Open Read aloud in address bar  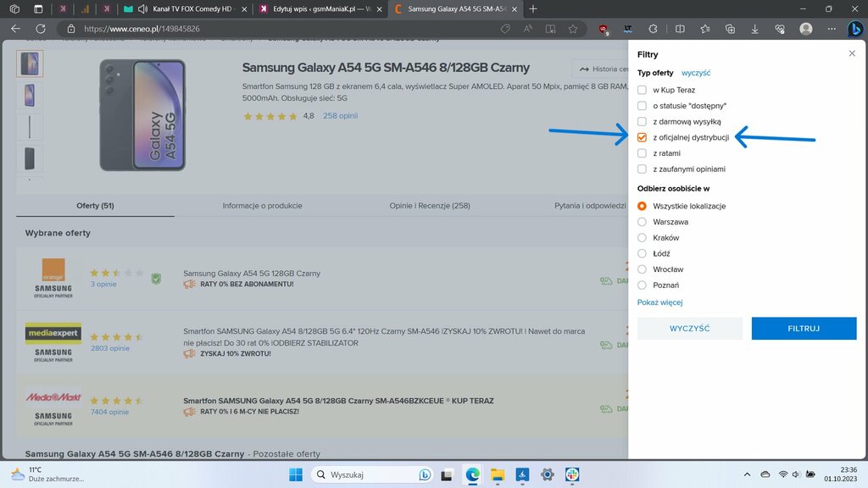tap(527, 29)
